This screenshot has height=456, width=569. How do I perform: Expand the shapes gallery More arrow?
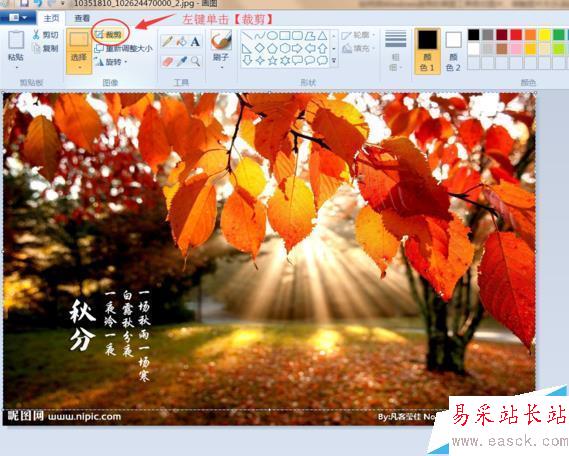(x=334, y=61)
